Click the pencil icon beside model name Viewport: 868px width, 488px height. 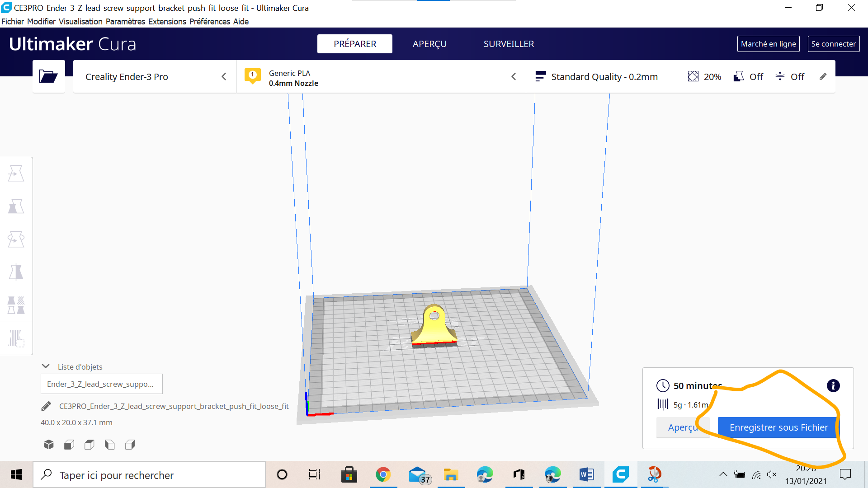[x=46, y=406]
